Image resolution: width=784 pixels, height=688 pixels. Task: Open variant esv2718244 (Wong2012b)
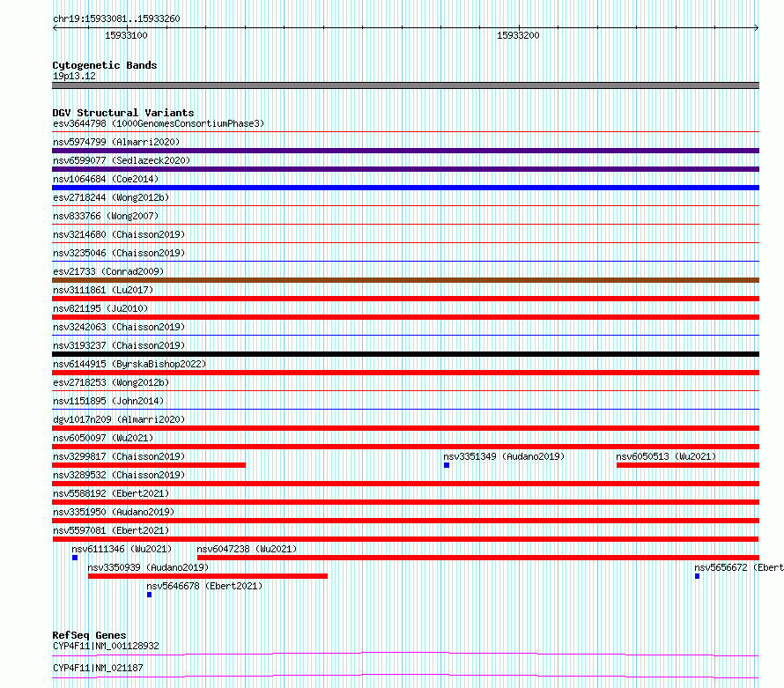(111, 197)
